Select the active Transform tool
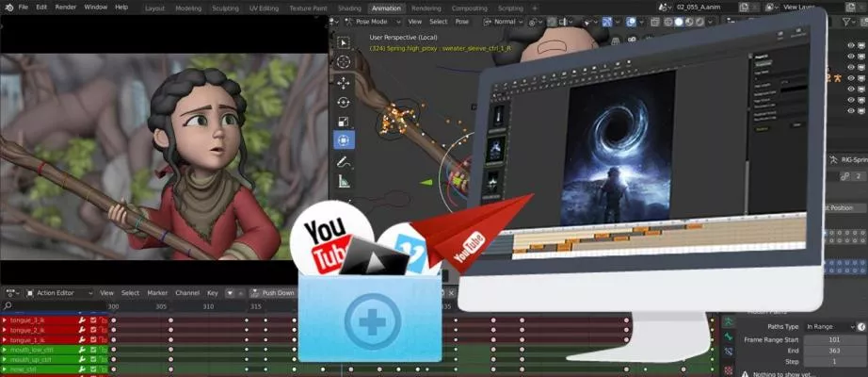 [x=344, y=140]
